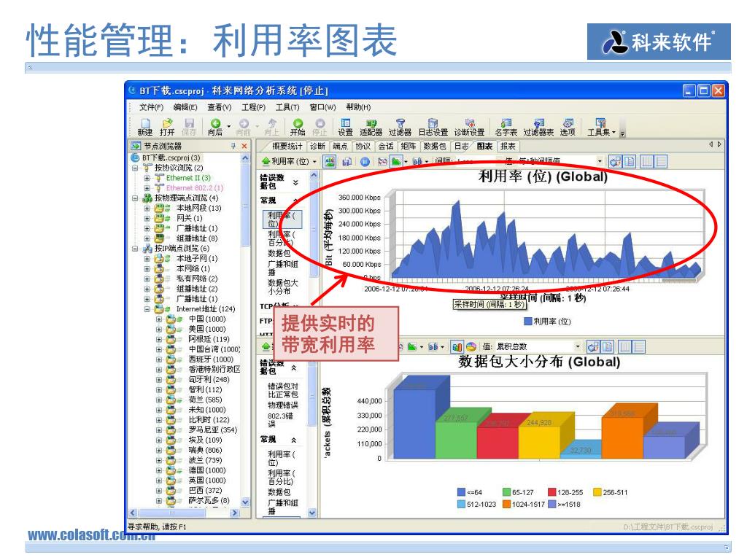The width and height of the screenshot is (747, 560).
Task: Collapse the 按物理端点浏览 (4) node
Action: pyautogui.click(x=135, y=198)
